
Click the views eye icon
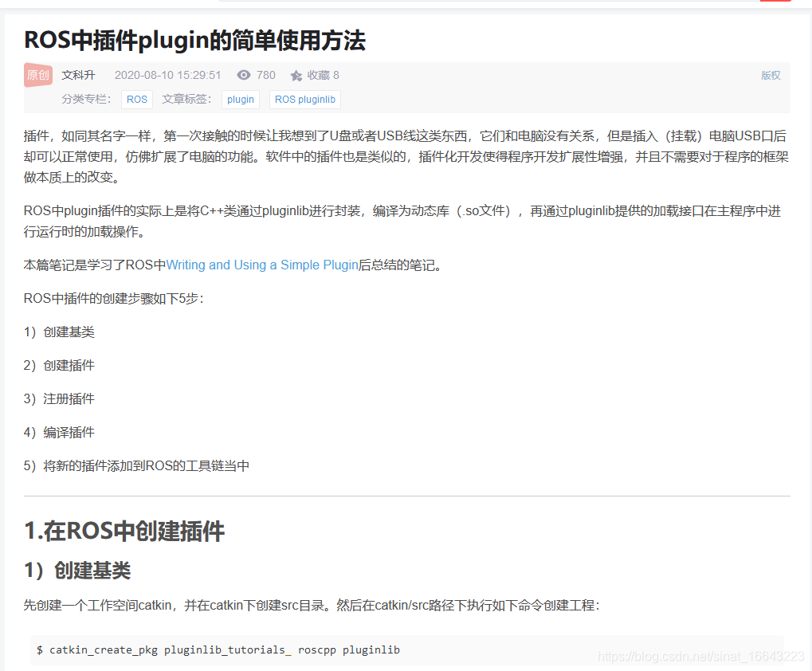pyautogui.click(x=245, y=75)
